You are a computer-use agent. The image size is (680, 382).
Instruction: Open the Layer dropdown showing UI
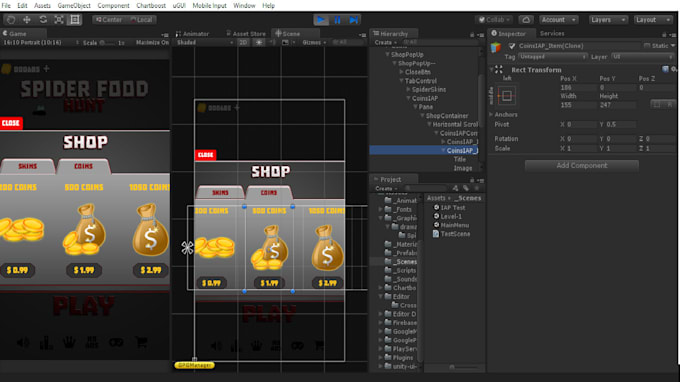(644, 57)
